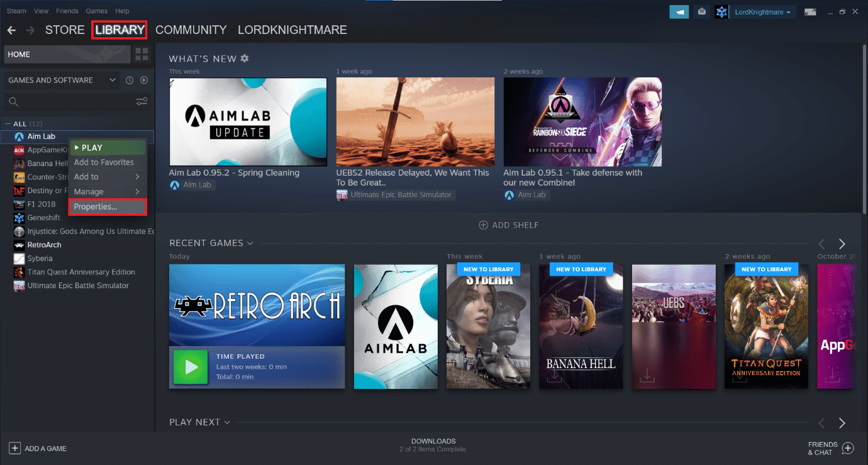The image size is (868, 465).
Task: Go to the STORE tab
Action: (x=65, y=30)
